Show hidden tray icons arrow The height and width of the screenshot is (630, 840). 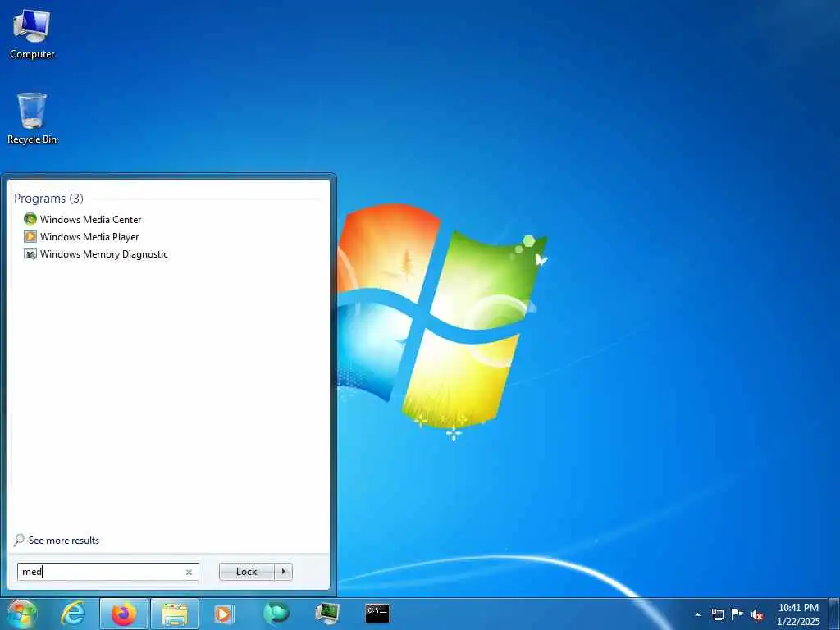coord(697,614)
